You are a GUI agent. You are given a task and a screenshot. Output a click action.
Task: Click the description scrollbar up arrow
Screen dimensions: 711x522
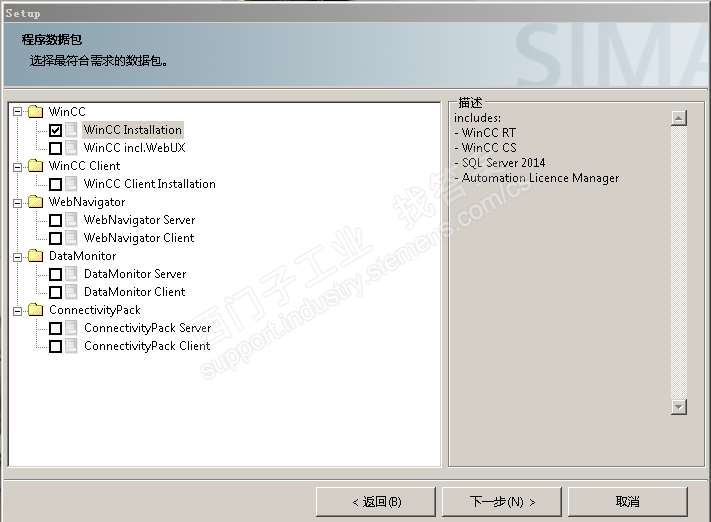[x=679, y=118]
